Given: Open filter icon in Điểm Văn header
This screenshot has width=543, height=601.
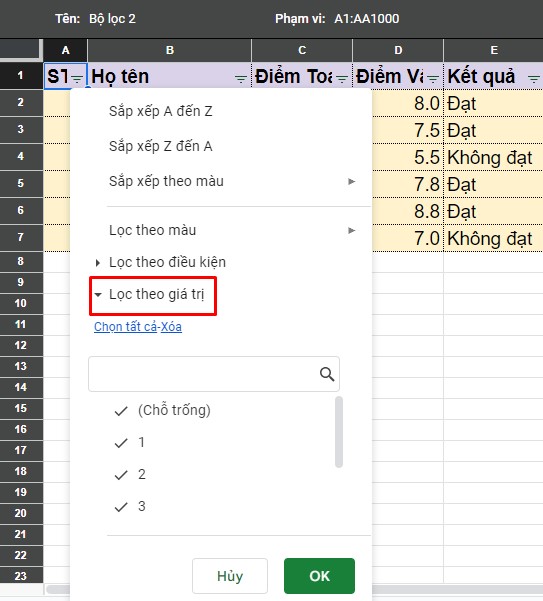Looking at the screenshot, I should 433,79.
